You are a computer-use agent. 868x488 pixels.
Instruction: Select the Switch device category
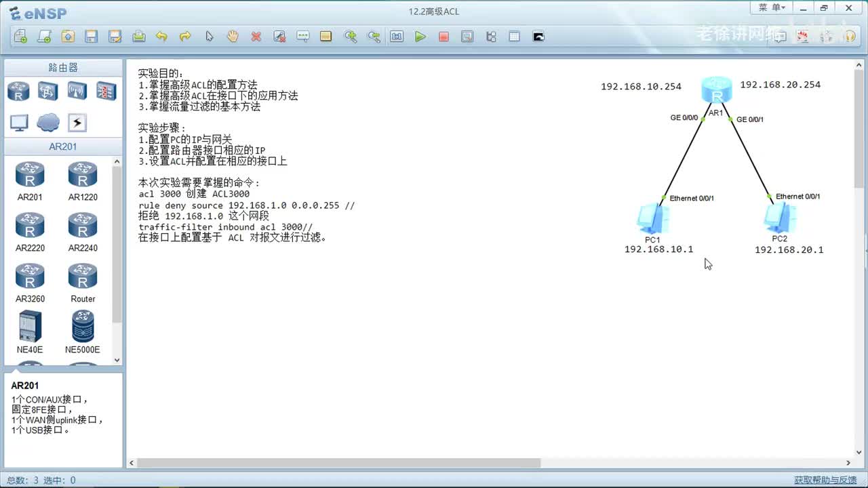click(x=47, y=91)
